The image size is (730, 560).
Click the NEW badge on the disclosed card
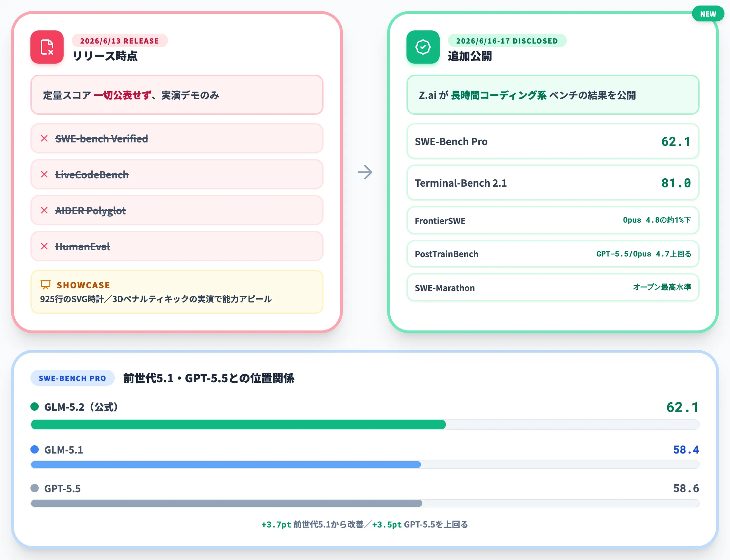coord(708,14)
